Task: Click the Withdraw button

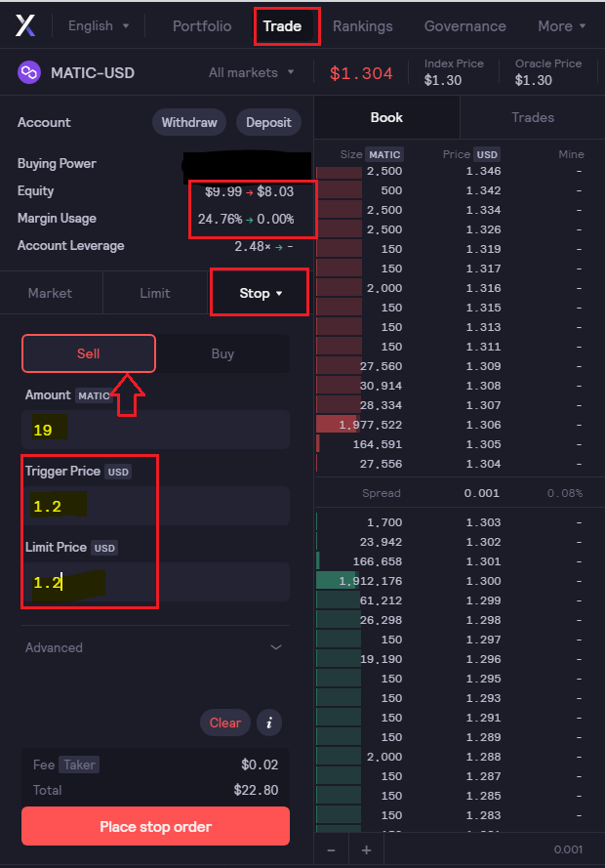Action: (189, 122)
